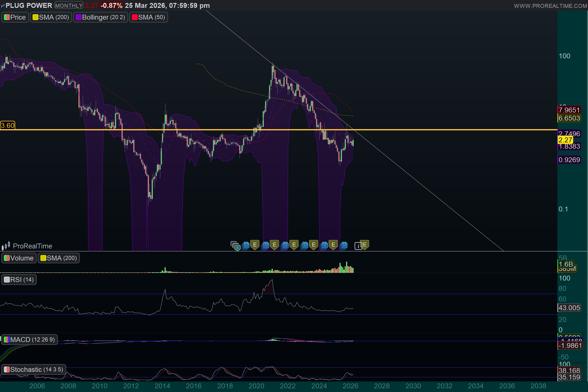Click the rightmost earnings 'E' marker
The image size is (588, 392).
click(365, 245)
